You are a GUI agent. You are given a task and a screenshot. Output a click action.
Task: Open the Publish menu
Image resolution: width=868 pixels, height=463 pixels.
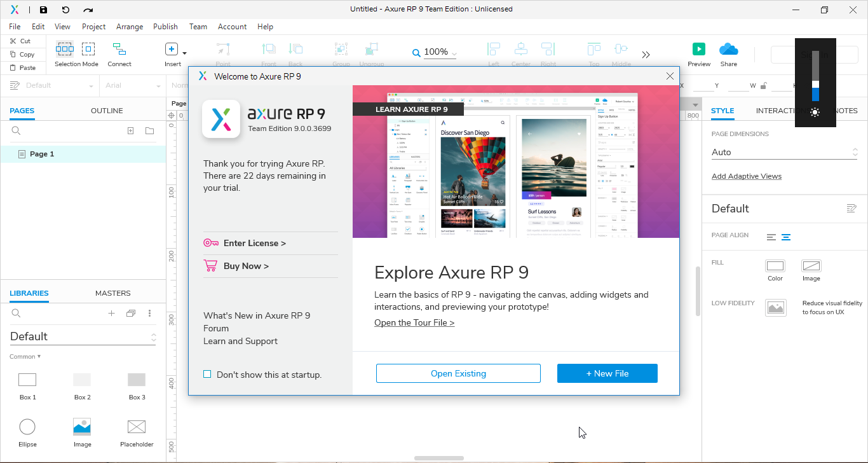tap(165, 27)
